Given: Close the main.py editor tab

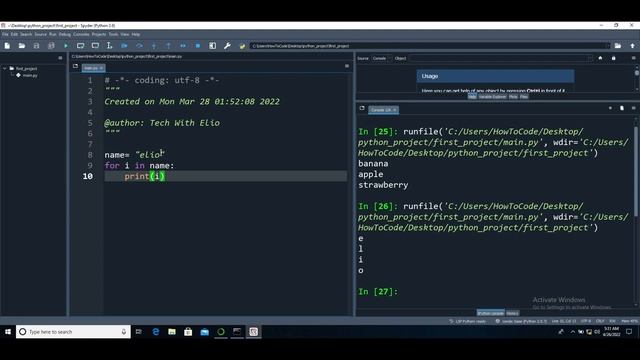Looking at the screenshot, I should [x=101, y=68].
